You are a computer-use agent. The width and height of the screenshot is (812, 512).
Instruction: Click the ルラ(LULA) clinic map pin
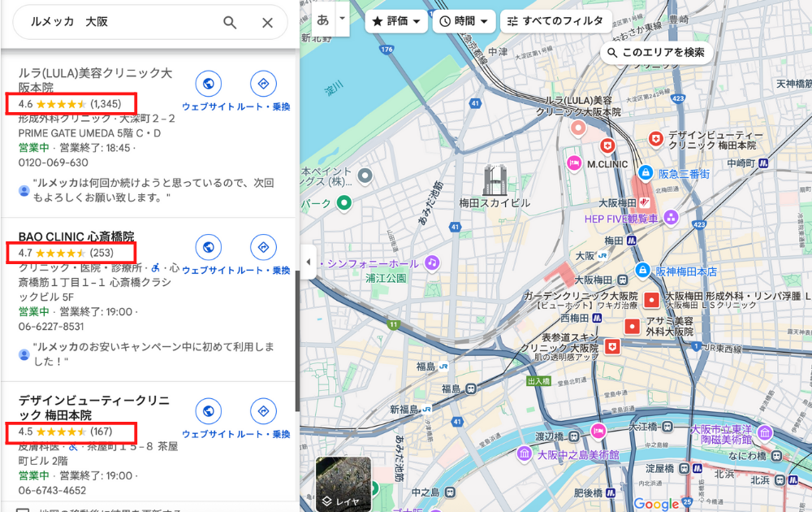(578, 128)
